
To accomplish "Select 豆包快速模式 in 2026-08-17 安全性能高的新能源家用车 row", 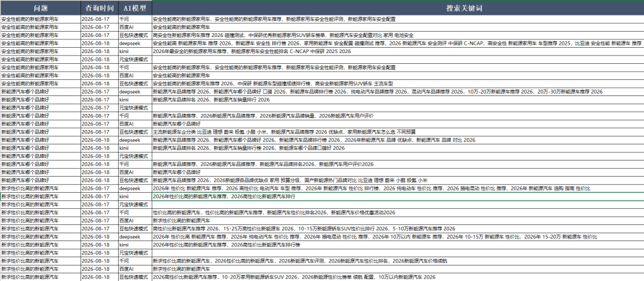I will (x=135, y=35).
